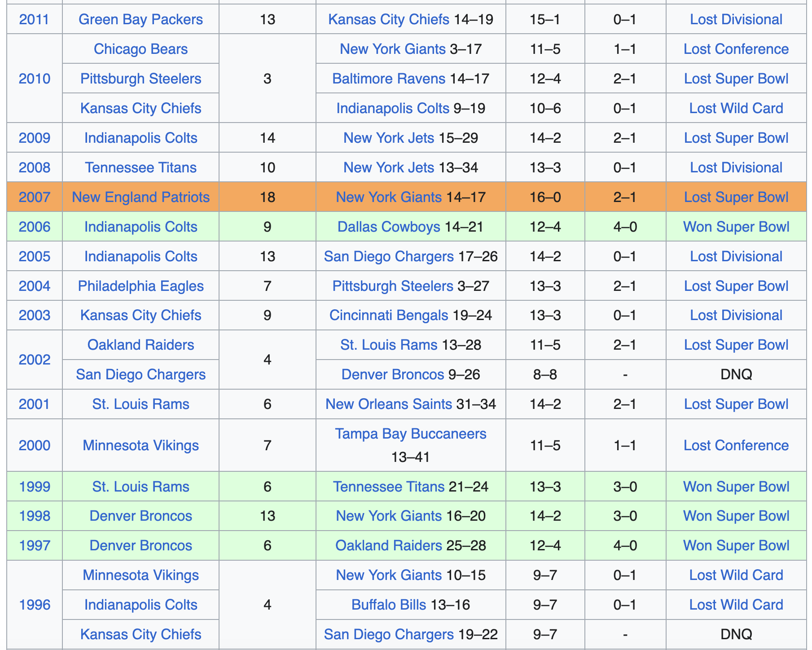Open the 1996 season link
Viewport: 812px width, 650px height.
pyautogui.click(x=34, y=605)
